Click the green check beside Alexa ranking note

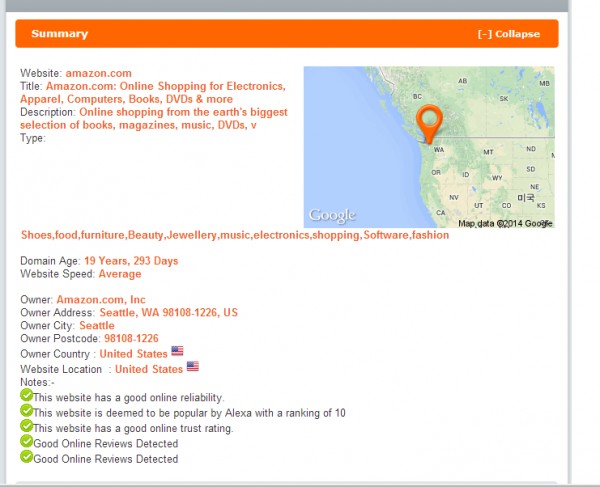tap(26, 410)
